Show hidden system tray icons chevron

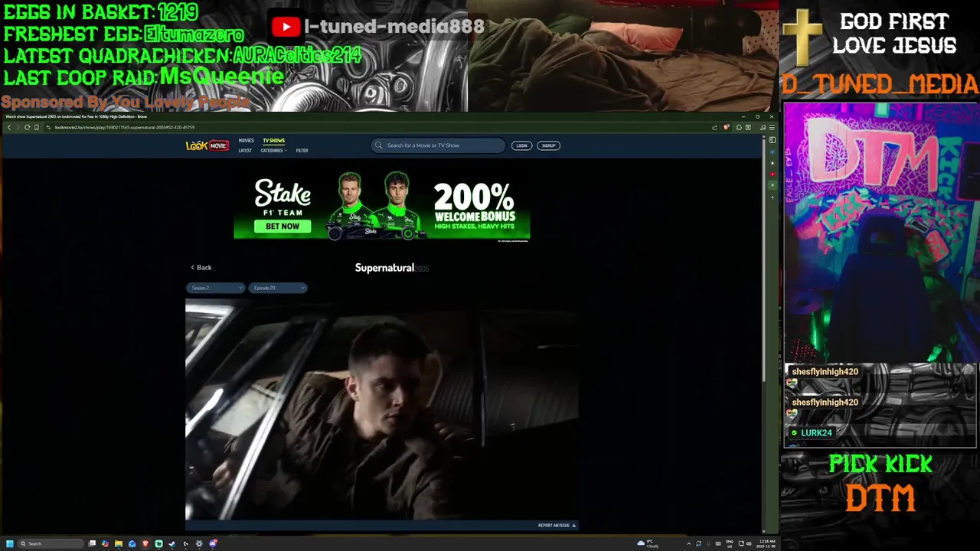[x=689, y=543]
